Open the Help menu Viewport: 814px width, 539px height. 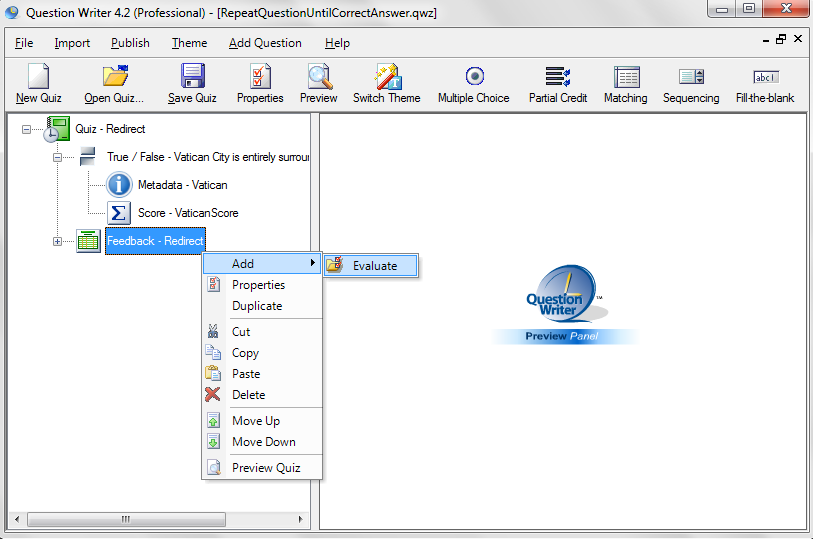[x=337, y=43]
